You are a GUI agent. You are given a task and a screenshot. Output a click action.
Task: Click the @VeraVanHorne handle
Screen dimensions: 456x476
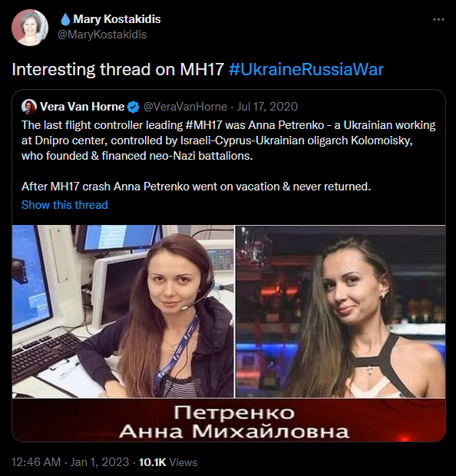[x=185, y=107]
